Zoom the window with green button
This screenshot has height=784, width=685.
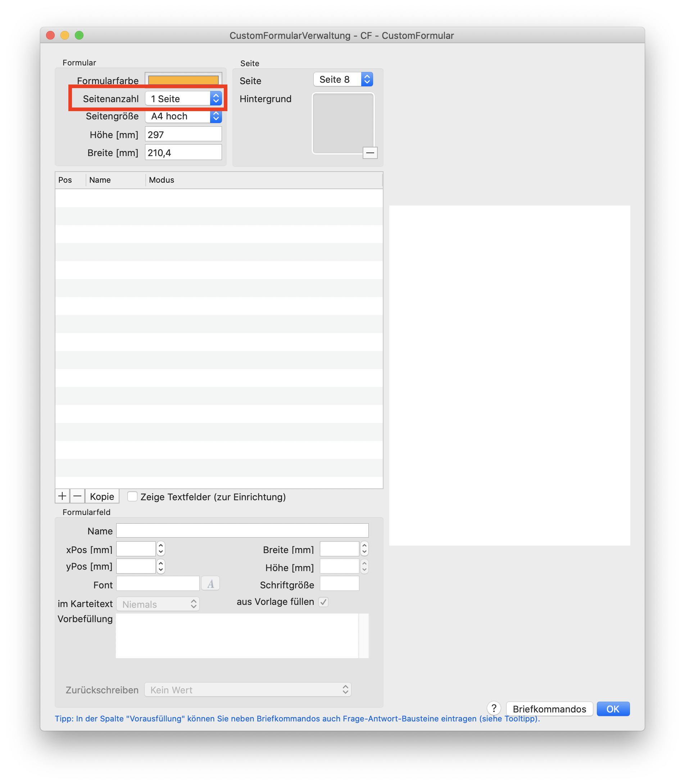[x=79, y=35]
